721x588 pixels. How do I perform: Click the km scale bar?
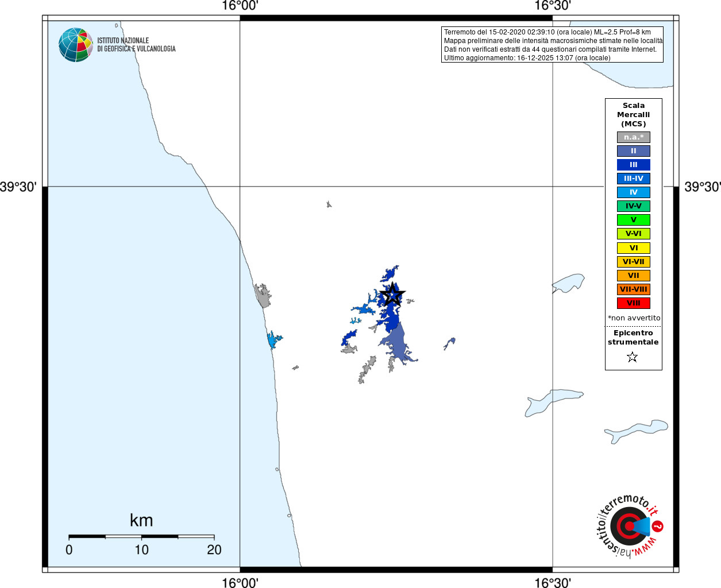coord(141,537)
